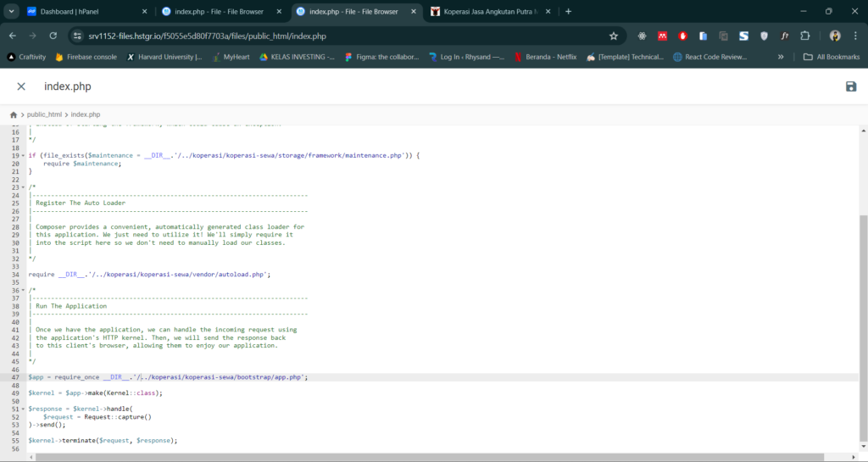The width and height of the screenshot is (868, 462).
Task: Open a new browser tab
Action: pyautogui.click(x=569, y=11)
